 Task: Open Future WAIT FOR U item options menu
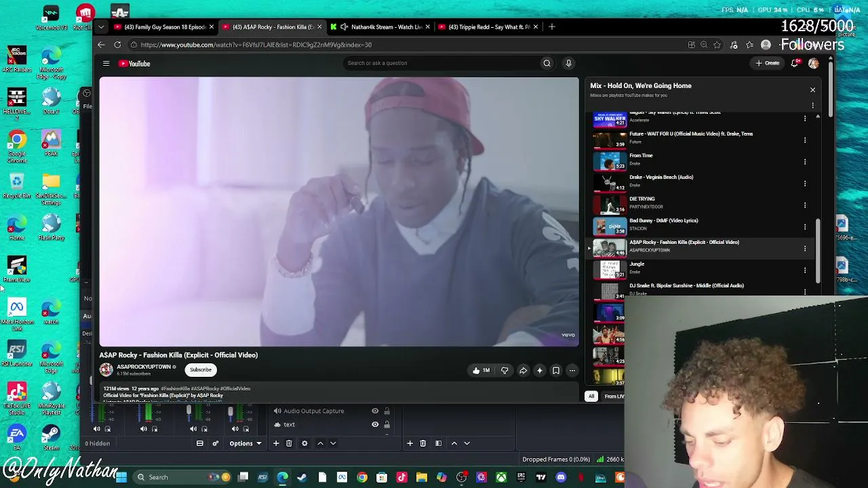805,140
